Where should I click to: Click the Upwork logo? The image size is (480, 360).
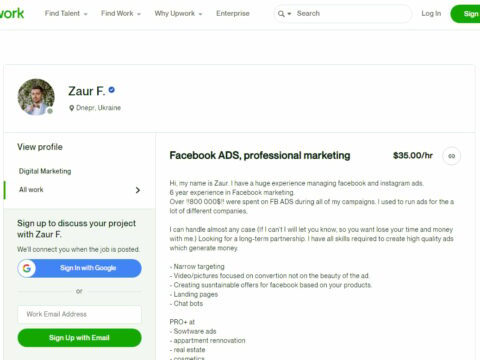[x=12, y=13]
